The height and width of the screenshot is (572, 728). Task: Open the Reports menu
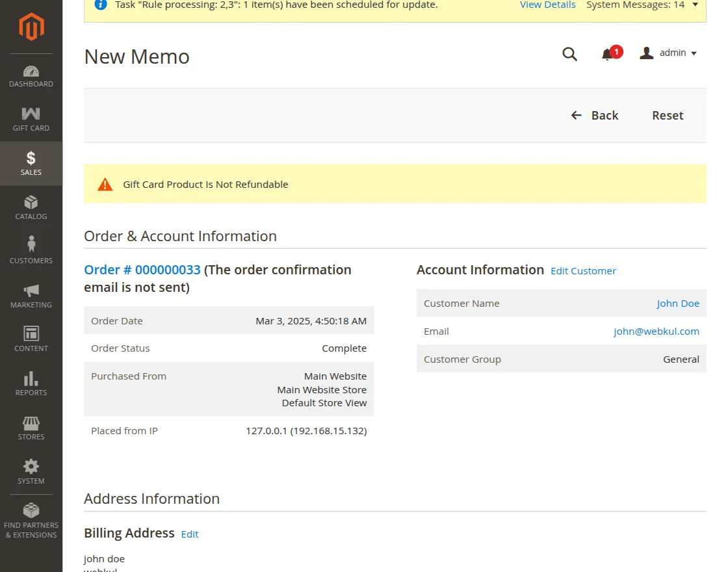point(31,384)
